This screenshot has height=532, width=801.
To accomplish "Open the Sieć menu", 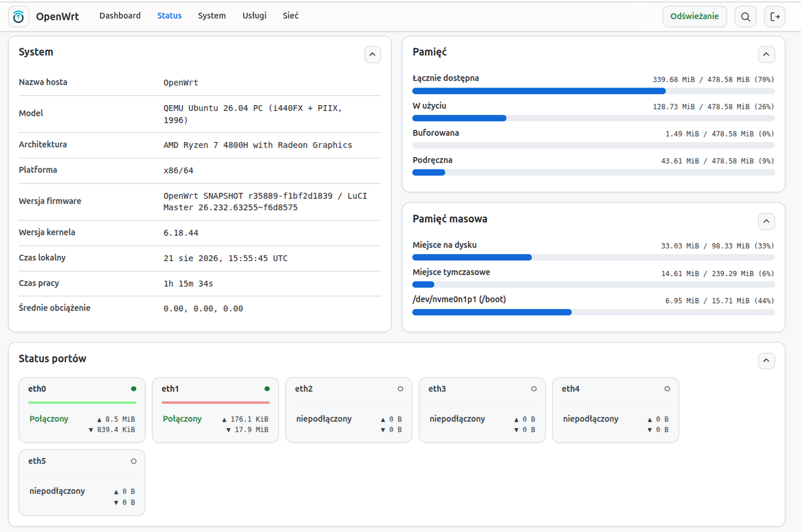I will tap(290, 16).
